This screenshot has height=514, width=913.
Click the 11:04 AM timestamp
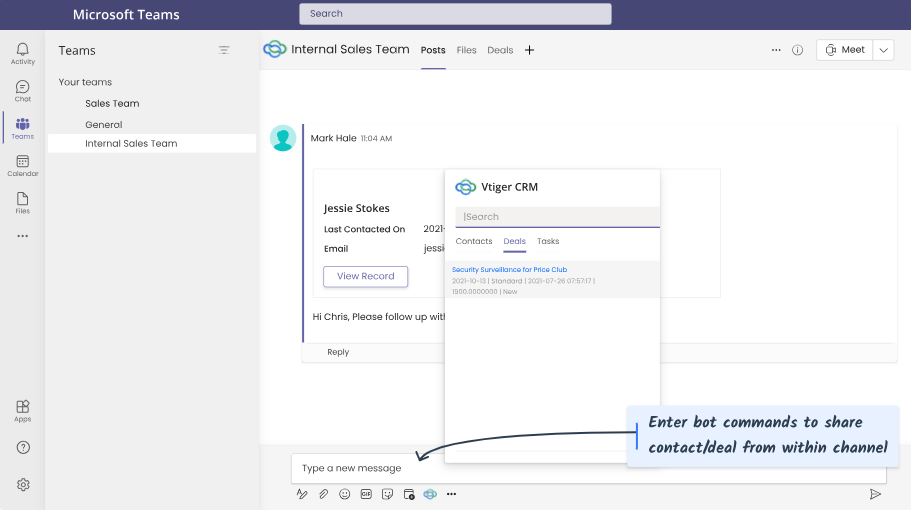pos(376,139)
